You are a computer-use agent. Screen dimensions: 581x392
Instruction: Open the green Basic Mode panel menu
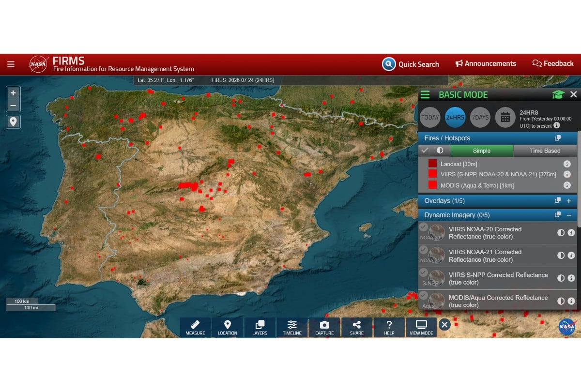[x=425, y=95]
